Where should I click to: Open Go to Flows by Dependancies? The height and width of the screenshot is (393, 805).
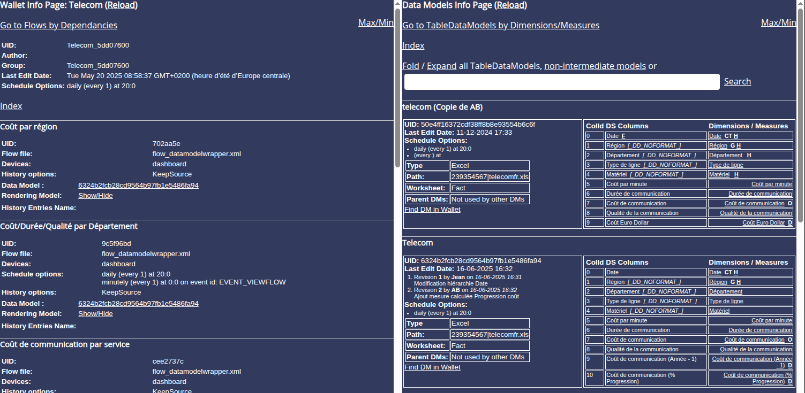point(59,25)
